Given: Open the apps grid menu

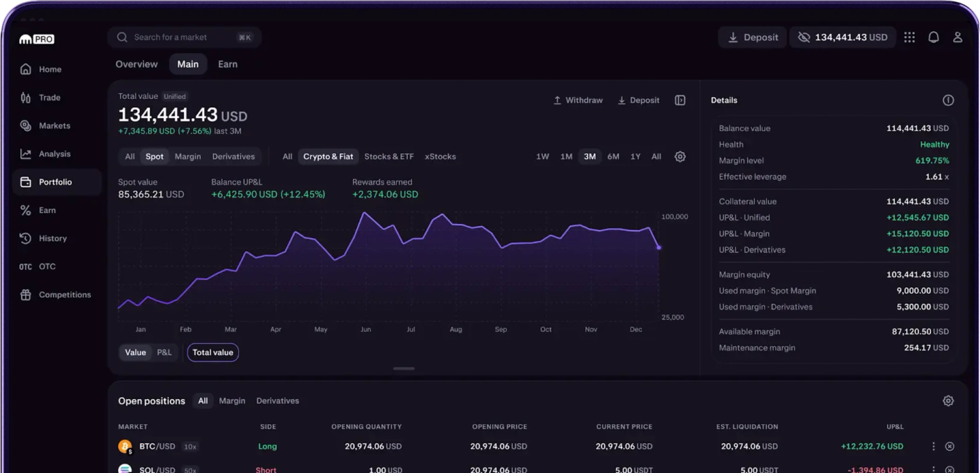Looking at the screenshot, I should point(909,38).
